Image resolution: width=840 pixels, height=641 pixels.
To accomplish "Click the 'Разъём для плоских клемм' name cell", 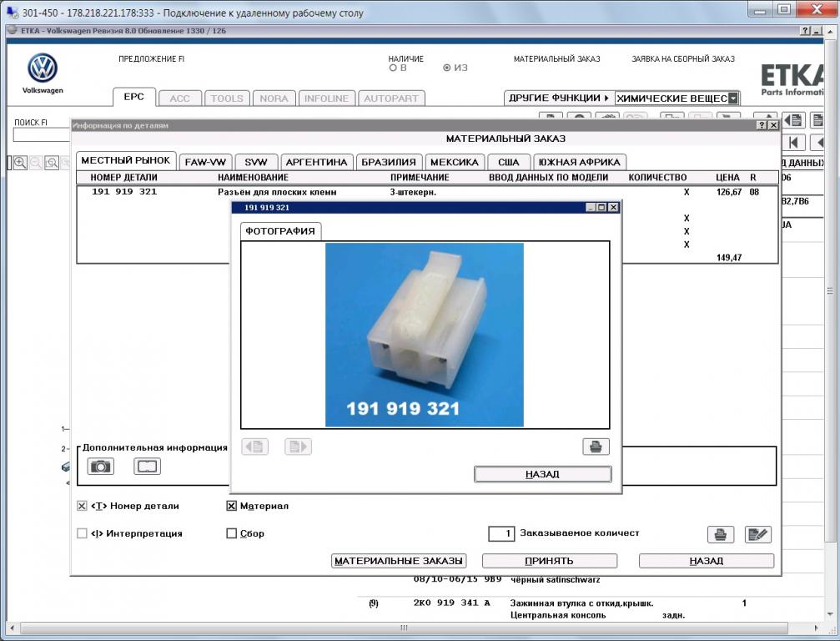I will click(277, 192).
